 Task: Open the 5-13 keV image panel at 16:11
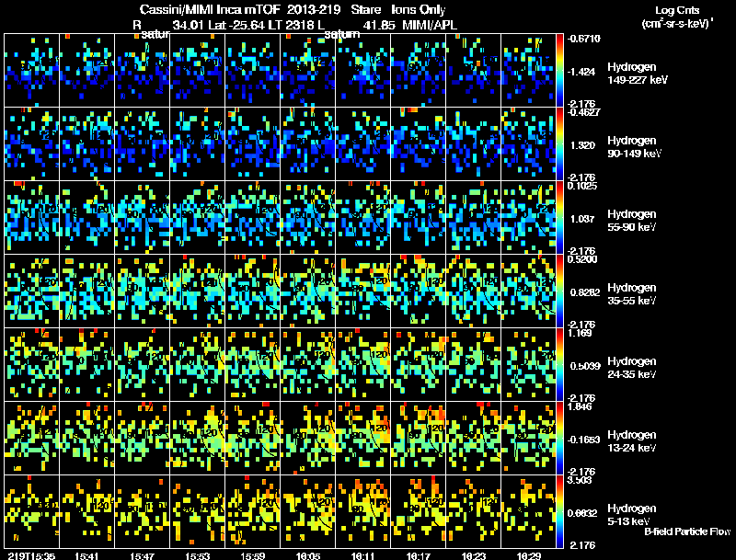(x=363, y=511)
